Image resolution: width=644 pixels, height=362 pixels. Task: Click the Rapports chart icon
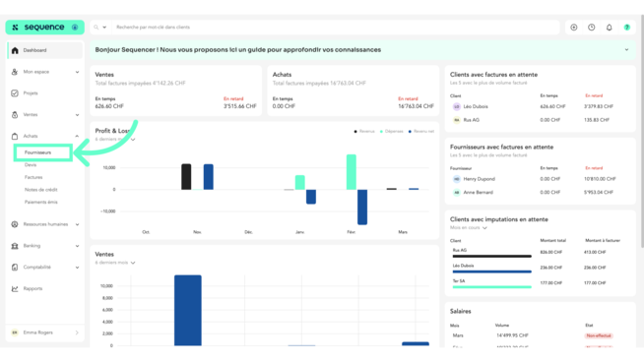point(15,288)
